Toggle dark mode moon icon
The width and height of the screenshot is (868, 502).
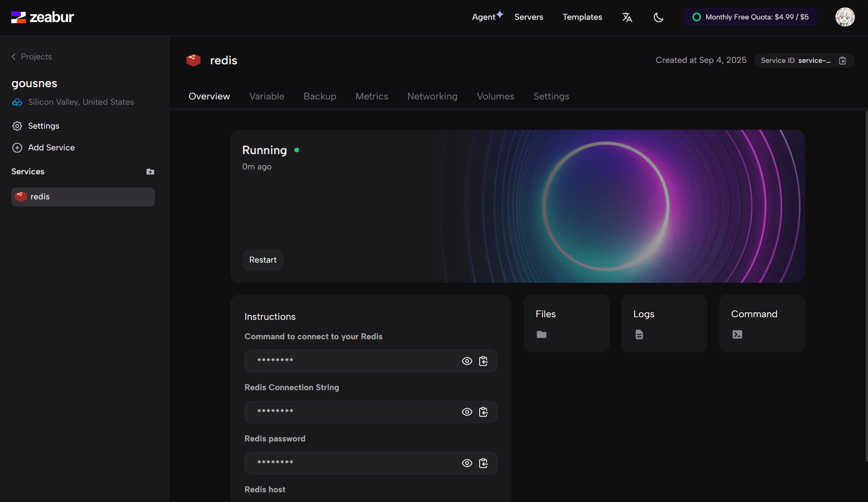click(x=658, y=17)
